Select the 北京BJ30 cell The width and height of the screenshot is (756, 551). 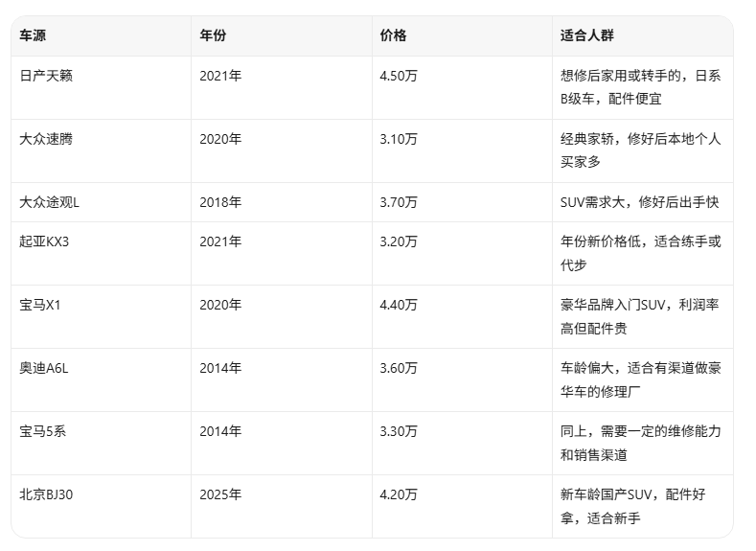[102, 506]
